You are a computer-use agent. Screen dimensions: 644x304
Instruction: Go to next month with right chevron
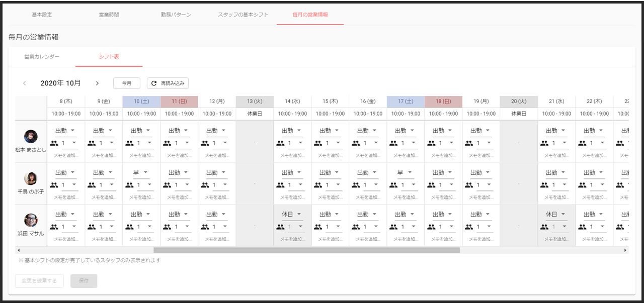pos(97,83)
